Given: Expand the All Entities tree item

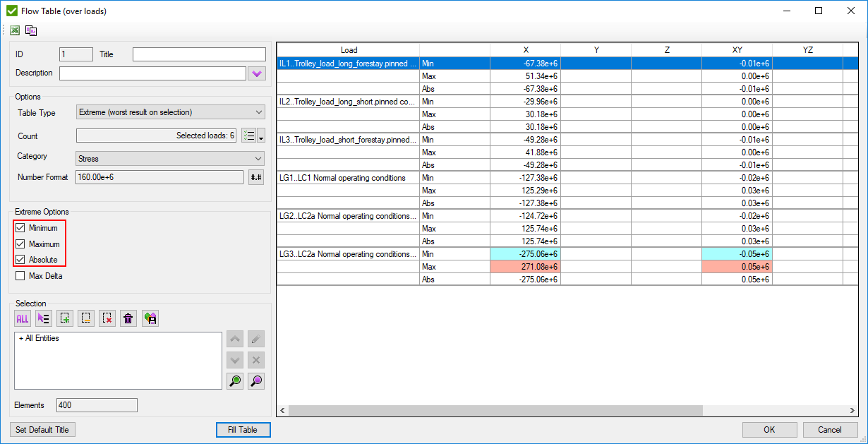Looking at the screenshot, I should pos(21,339).
